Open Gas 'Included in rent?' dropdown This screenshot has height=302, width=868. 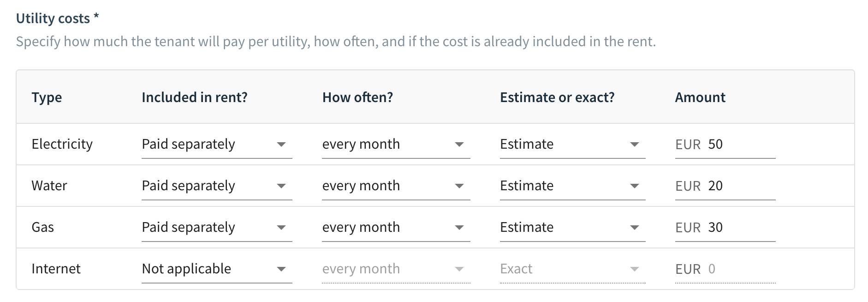[x=216, y=228]
